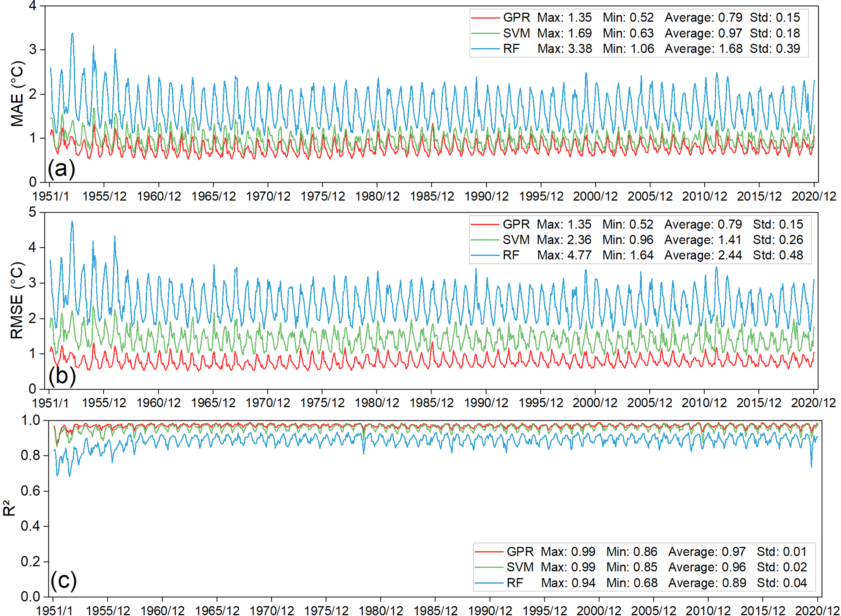The width and height of the screenshot is (841, 616).
Task: Click the R² y-axis title
Action: click(x=9, y=508)
